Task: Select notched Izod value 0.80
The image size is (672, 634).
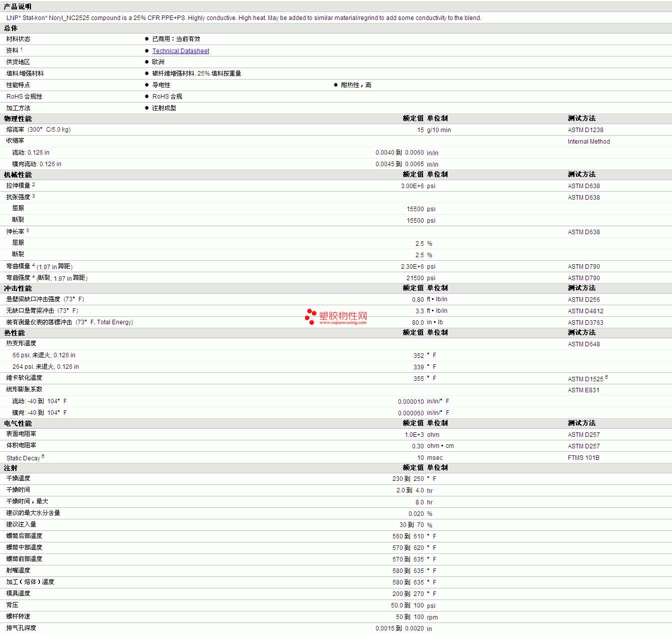Action: click(x=418, y=300)
